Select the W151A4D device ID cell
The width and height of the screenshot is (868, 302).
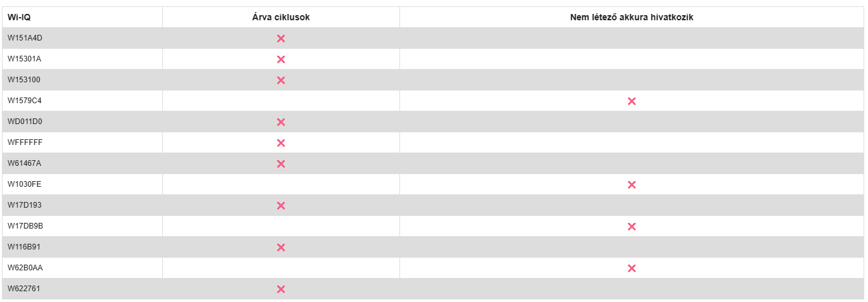click(x=25, y=38)
